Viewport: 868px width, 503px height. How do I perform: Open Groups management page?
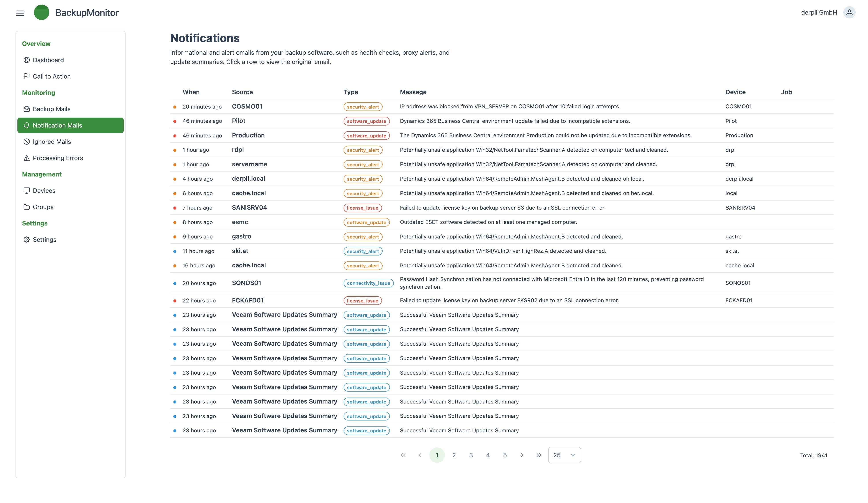[x=71, y=207]
